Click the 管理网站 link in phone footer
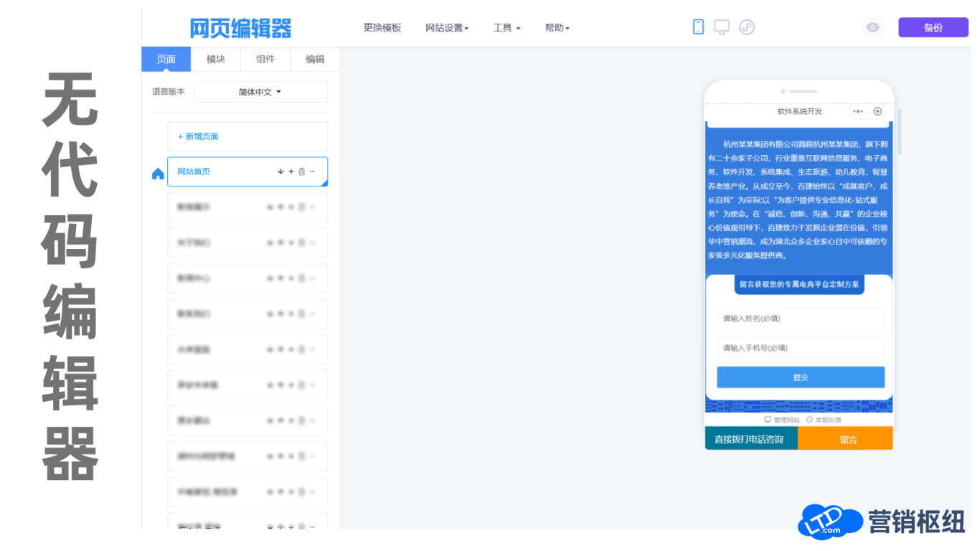This screenshot has width=980, height=551. pyautogui.click(x=782, y=420)
